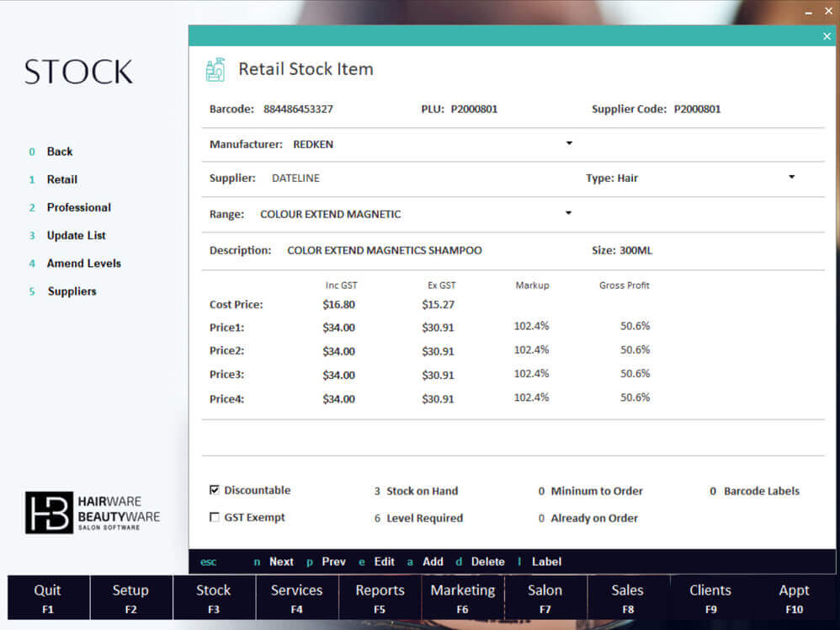The width and height of the screenshot is (840, 630).
Task: Click the Hairware Beautyware HB logo
Action: point(49,513)
